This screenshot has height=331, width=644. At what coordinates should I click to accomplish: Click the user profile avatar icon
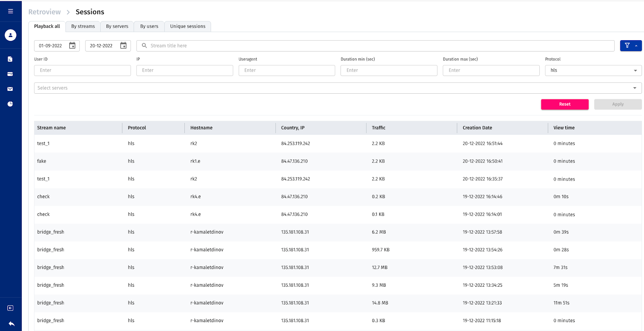pyautogui.click(x=10, y=35)
